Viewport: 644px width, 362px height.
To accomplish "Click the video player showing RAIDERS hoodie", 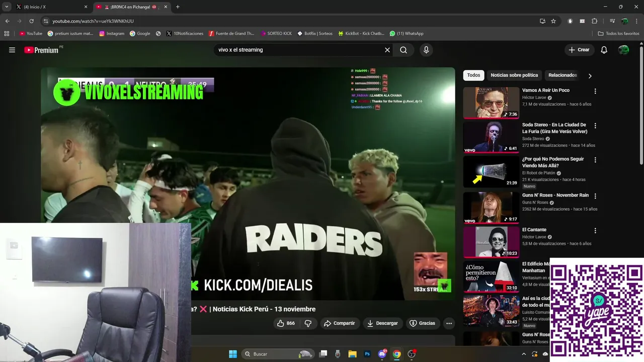I will pyautogui.click(x=248, y=184).
